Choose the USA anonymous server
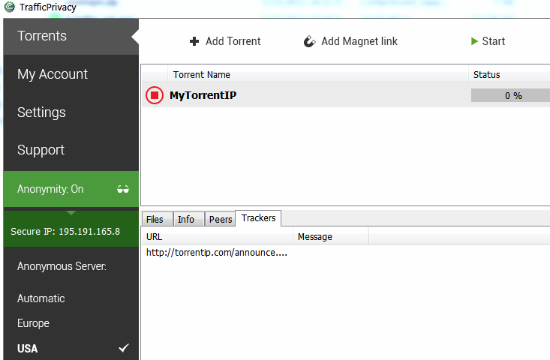This screenshot has width=550, height=360. [x=71, y=348]
